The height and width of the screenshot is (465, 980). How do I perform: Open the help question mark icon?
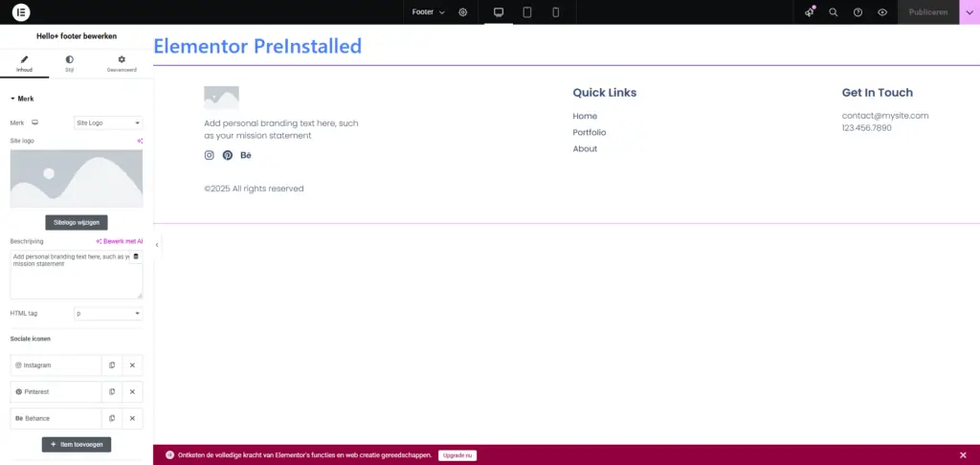(858, 11)
